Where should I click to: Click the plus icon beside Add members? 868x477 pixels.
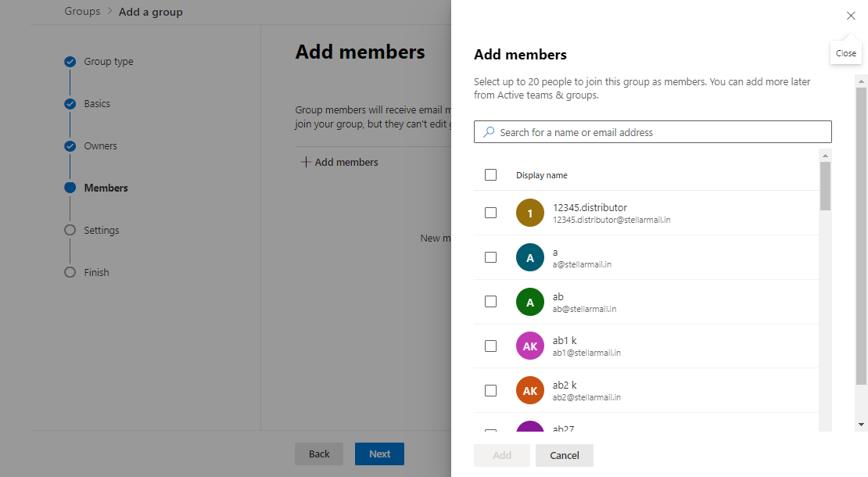(306, 162)
